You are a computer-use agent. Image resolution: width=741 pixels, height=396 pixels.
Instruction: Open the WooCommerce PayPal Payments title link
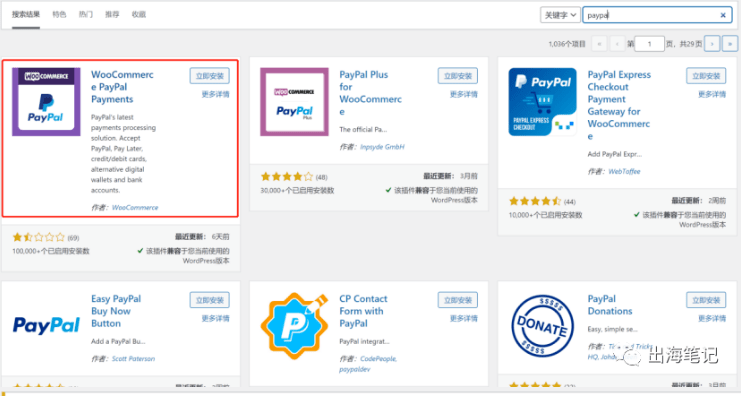(122, 87)
